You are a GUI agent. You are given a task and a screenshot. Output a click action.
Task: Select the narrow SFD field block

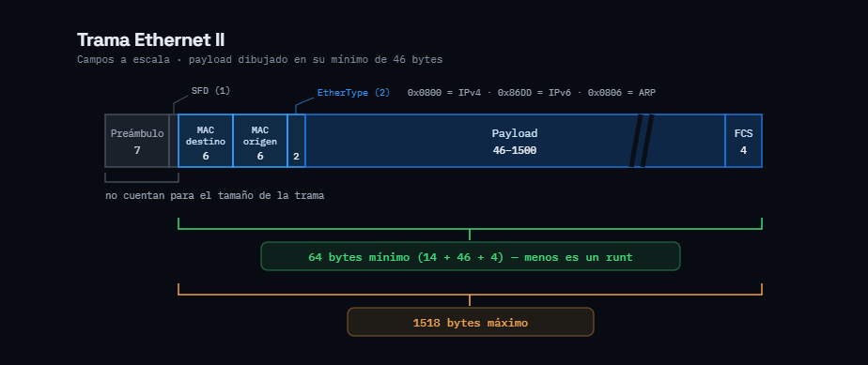(x=174, y=141)
